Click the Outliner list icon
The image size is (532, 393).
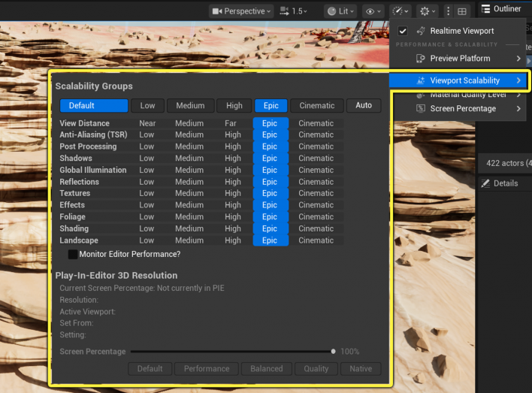pyautogui.click(x=486, y=9)
